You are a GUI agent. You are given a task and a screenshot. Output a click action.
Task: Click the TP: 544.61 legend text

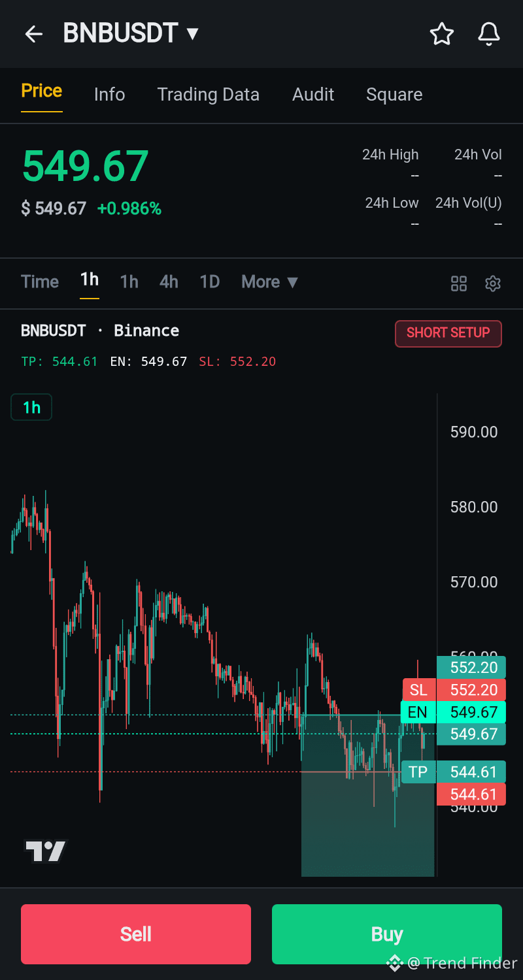click(x=59, y=361)
